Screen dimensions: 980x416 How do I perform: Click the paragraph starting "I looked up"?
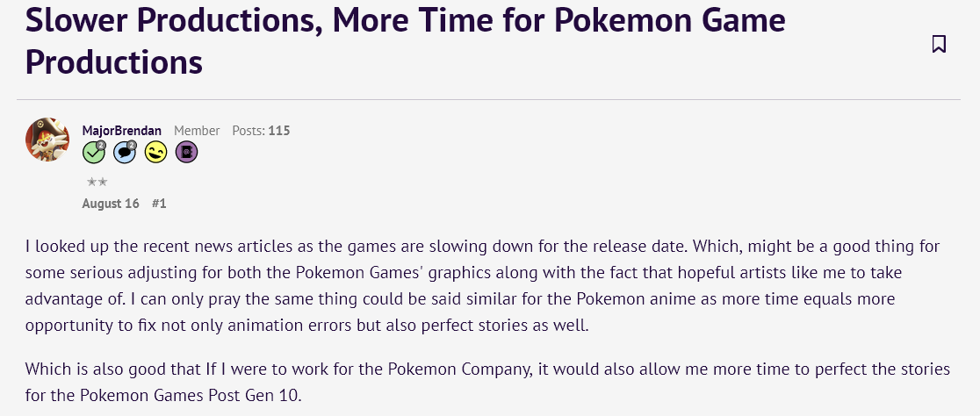click(x=482, y=285)
